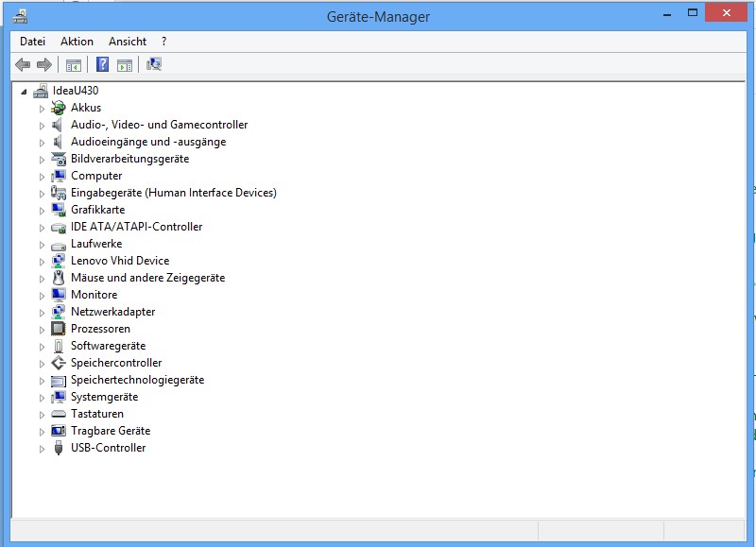Close the Geräte-Manager window
This screenshot has height=547, width=756.
click(x=726, y=13)
